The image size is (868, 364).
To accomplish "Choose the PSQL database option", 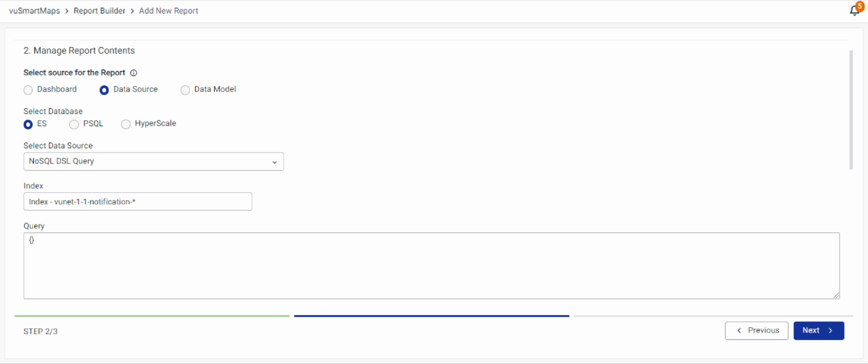I will [74, 124].
